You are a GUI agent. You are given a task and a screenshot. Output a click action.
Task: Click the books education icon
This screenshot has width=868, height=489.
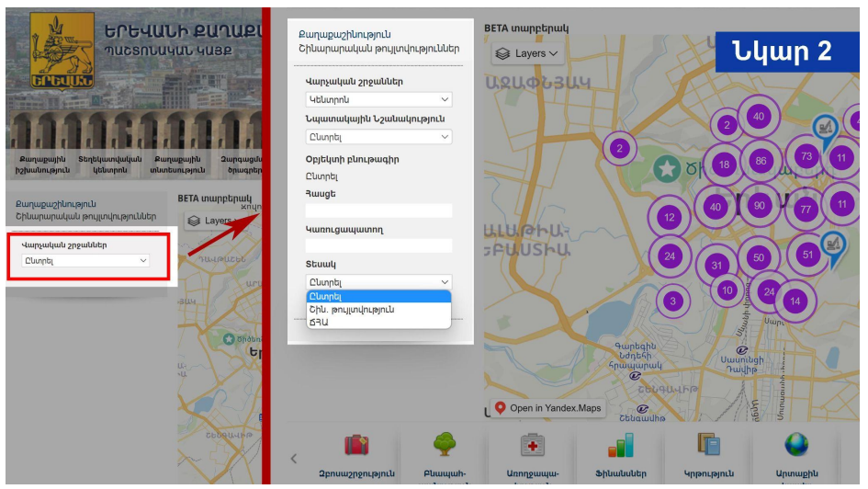[708, 445]
